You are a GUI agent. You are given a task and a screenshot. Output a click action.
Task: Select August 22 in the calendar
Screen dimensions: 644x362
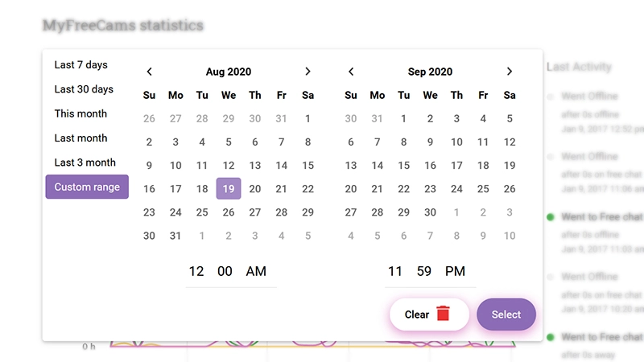308,189
